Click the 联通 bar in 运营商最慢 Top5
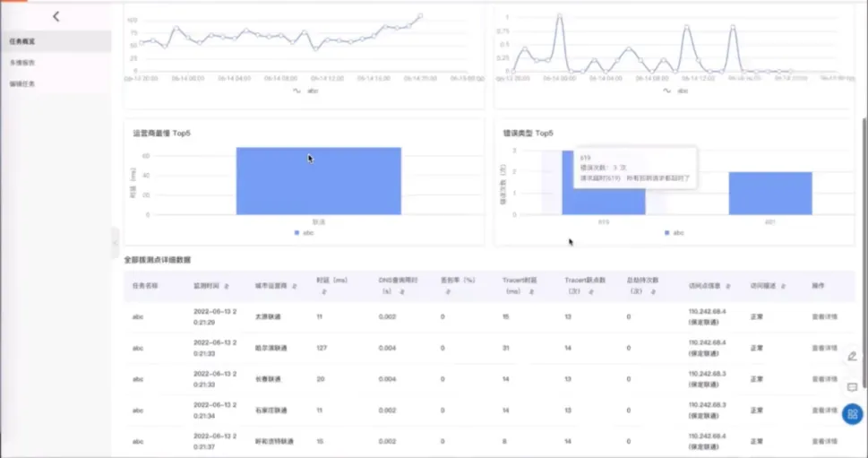Image resolution: width=868 pixels, height=458 pixels. (x=319, y=181)
